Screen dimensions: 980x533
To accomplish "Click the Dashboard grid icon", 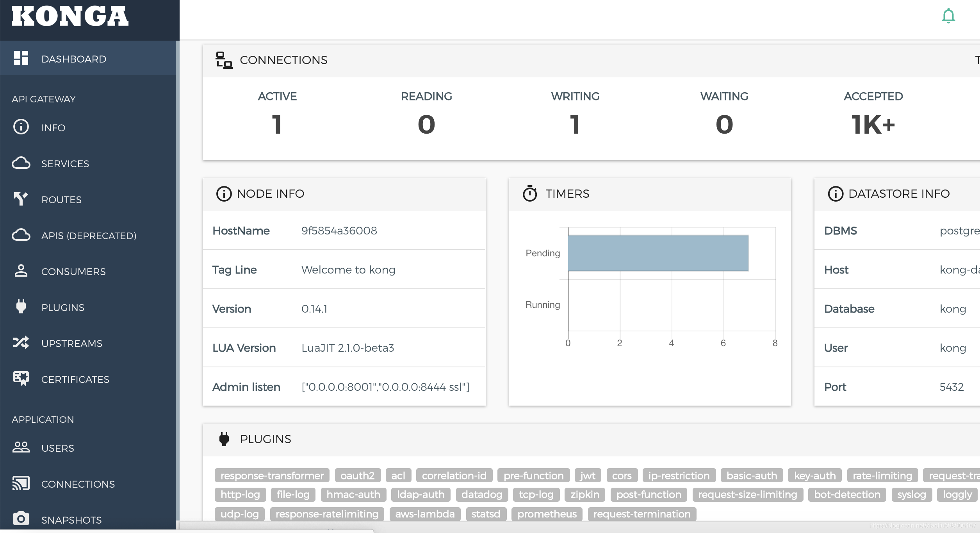I will 21,58.
